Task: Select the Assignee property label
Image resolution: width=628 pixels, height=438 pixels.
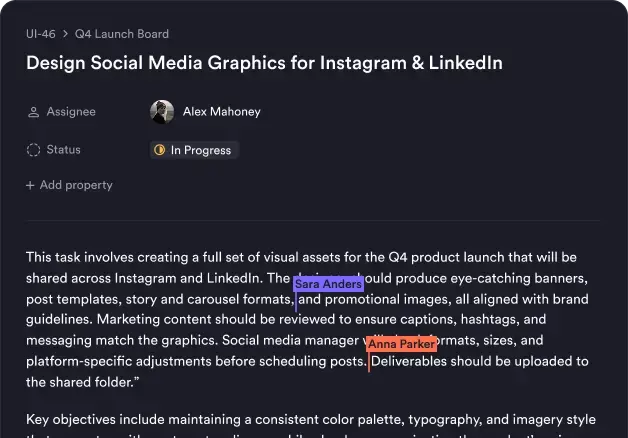Action: 71,112
